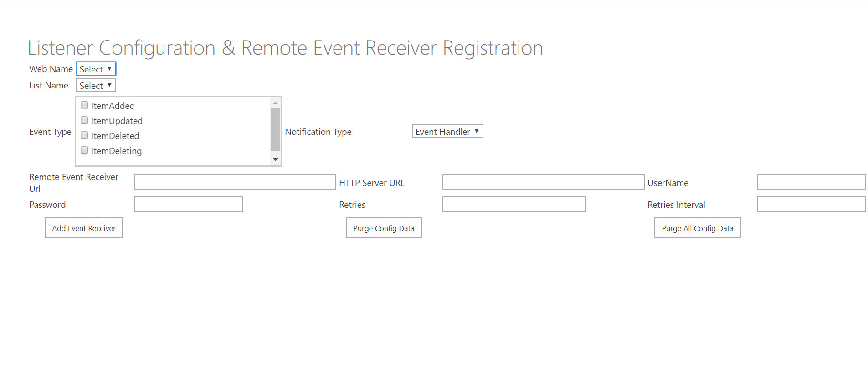Click the ItemUpdated label text

(117, 121)
